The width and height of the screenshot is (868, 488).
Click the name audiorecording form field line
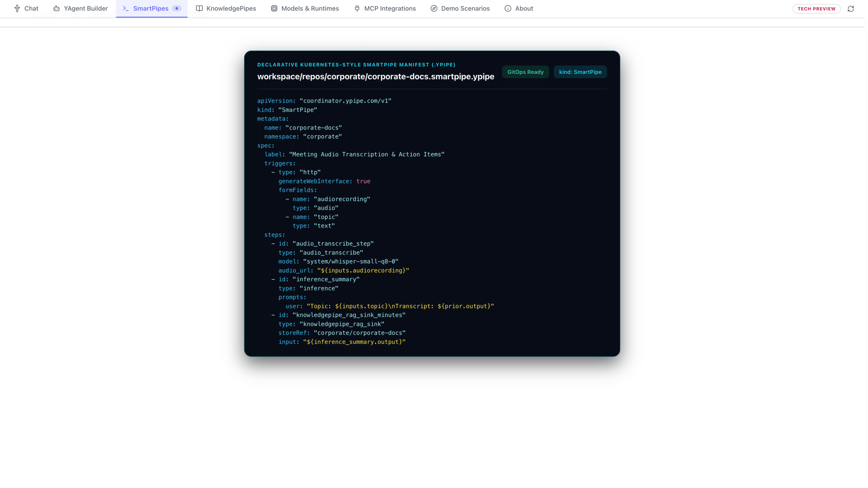click(x=328, y=199)
